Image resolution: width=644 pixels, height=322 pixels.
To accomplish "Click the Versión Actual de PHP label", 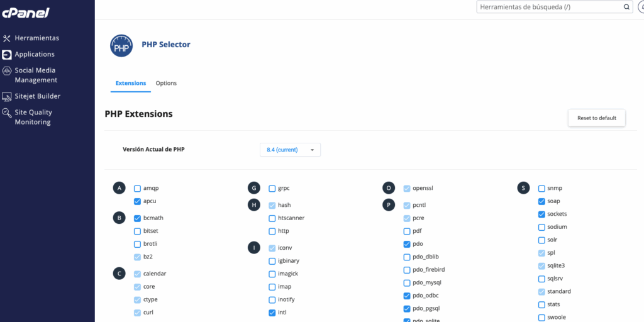I will pyautogui.click(x=153, y=150).
